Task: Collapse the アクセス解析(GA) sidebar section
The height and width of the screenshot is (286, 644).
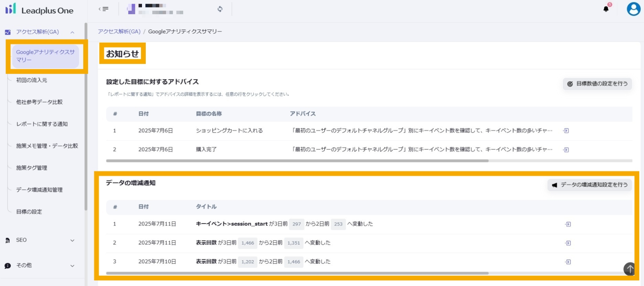Action: pyautogui.click(x=72, y=32)
